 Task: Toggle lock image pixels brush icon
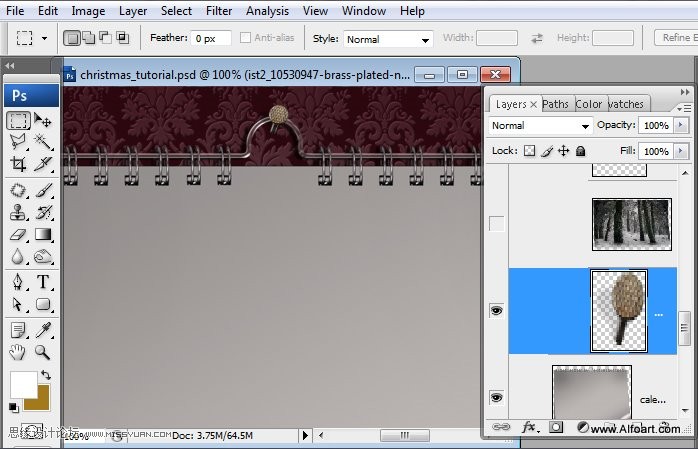(547, 151)
